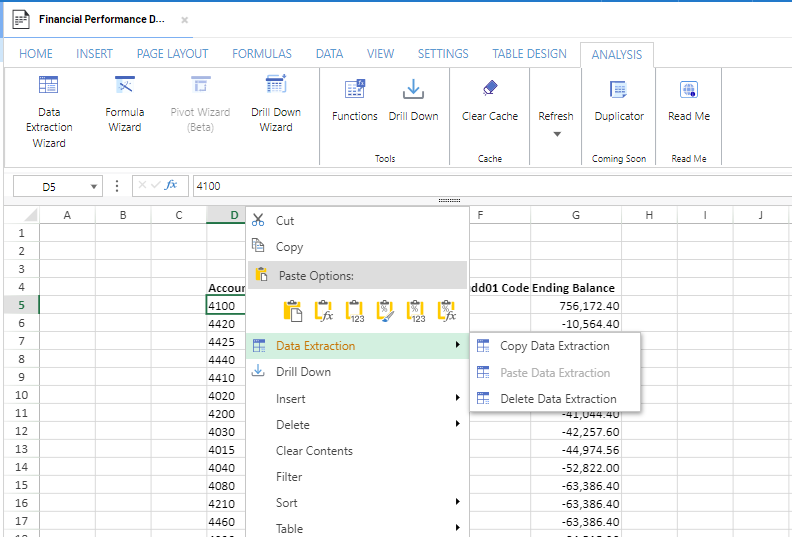792x537 pixels.
Task: Open the cell name box dropdown
Action: pos(95,186)
